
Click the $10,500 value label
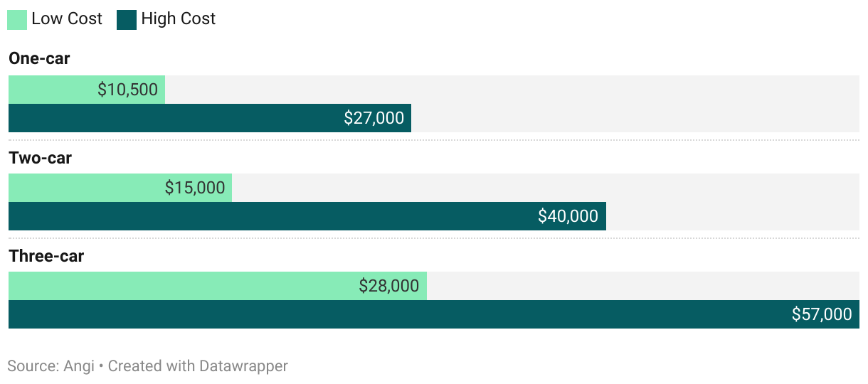pos(128,90)
